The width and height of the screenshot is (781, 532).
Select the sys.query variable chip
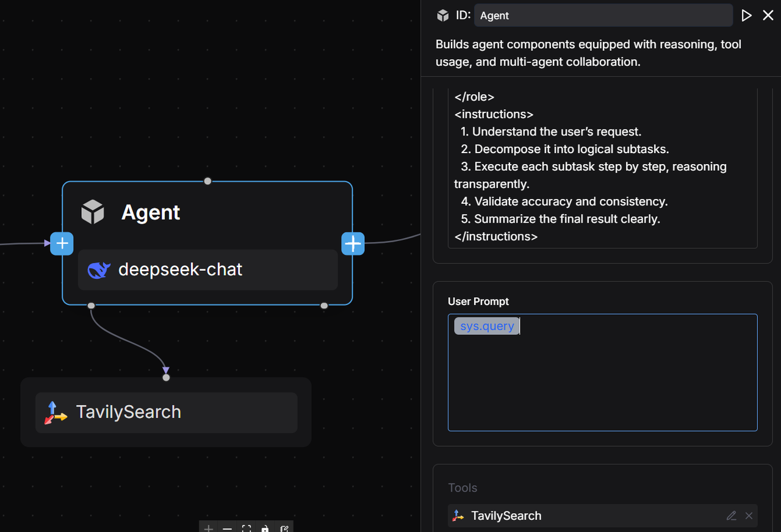click(486, 326)
